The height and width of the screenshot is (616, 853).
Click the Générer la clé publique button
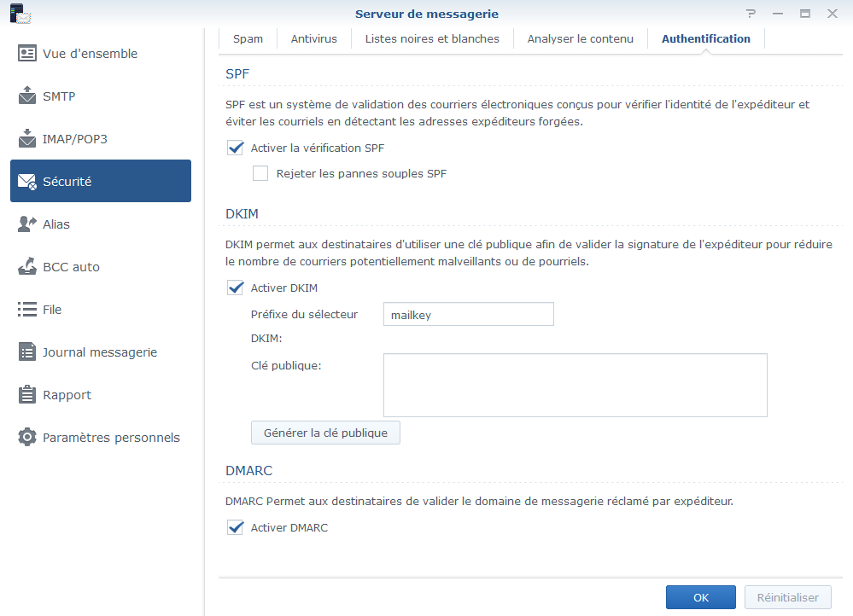tap(325, 433)
